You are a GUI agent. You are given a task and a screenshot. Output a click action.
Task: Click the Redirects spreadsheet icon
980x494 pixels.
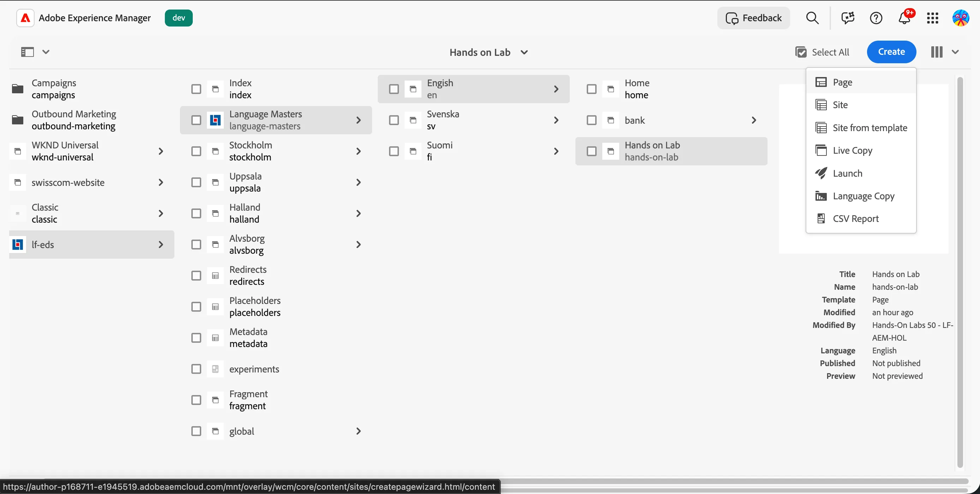click(x=215, y=276)
